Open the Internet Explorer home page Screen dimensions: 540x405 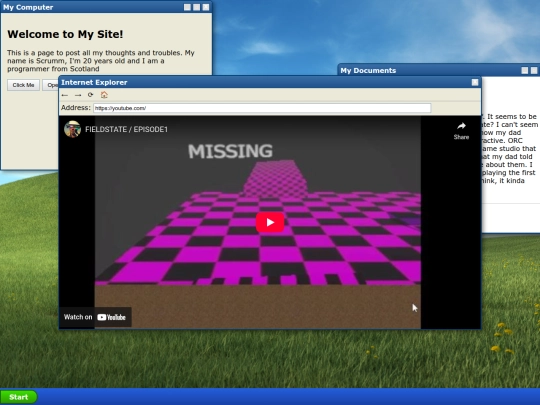[104, 95]
